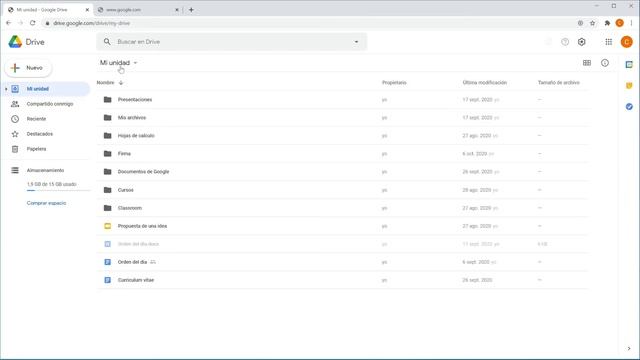Sort by Nombre column header

105,82
